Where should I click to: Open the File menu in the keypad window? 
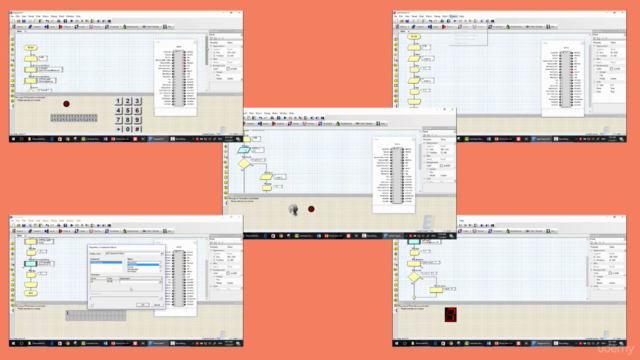(12, 16)
